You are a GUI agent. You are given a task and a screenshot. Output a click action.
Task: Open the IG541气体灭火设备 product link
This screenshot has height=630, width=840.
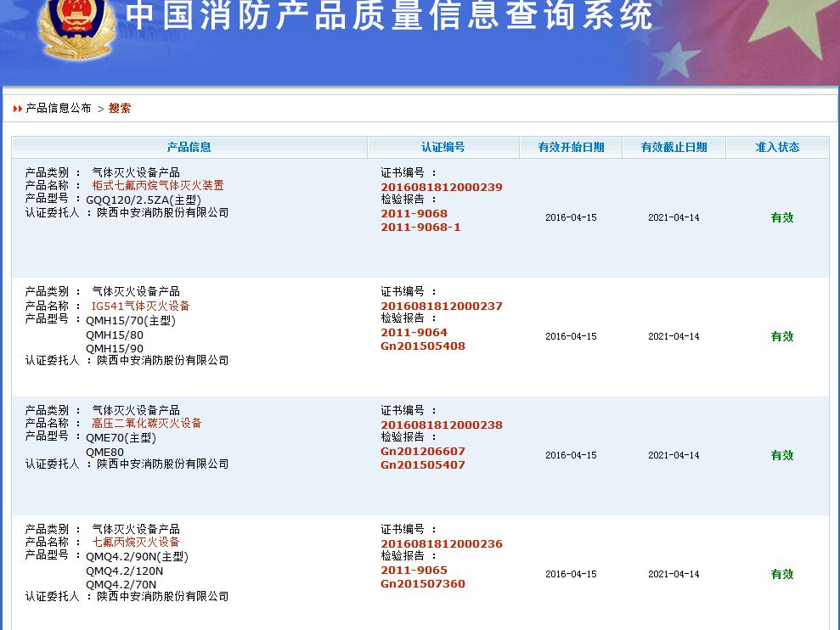[141, 306]
